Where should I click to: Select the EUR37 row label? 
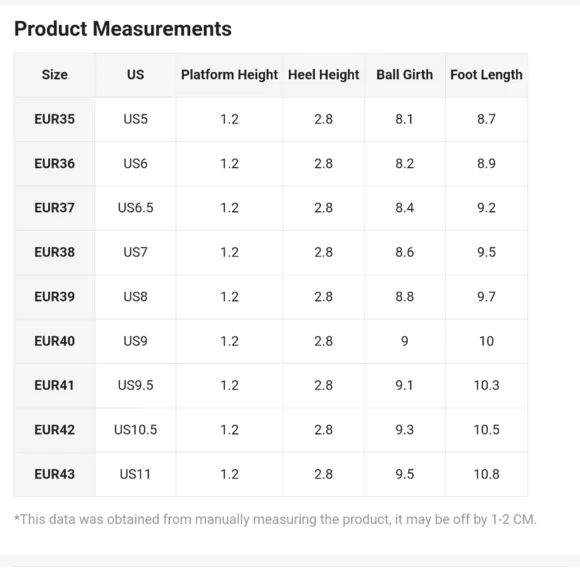tap(55, 208)
